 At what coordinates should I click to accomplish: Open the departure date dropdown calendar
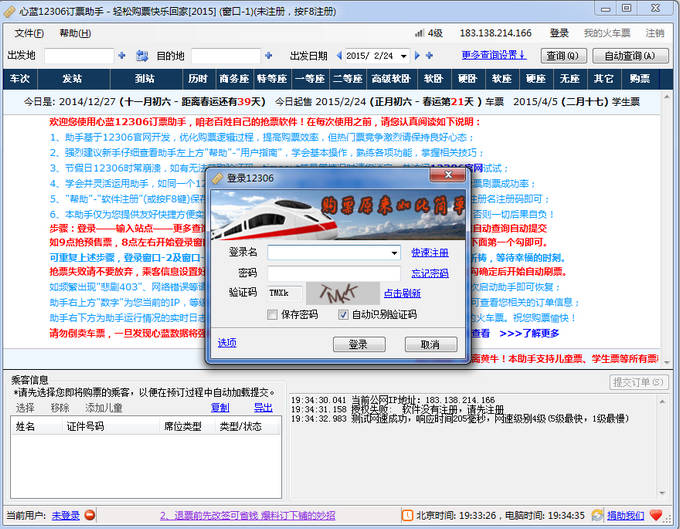click(x=404, y=56)
